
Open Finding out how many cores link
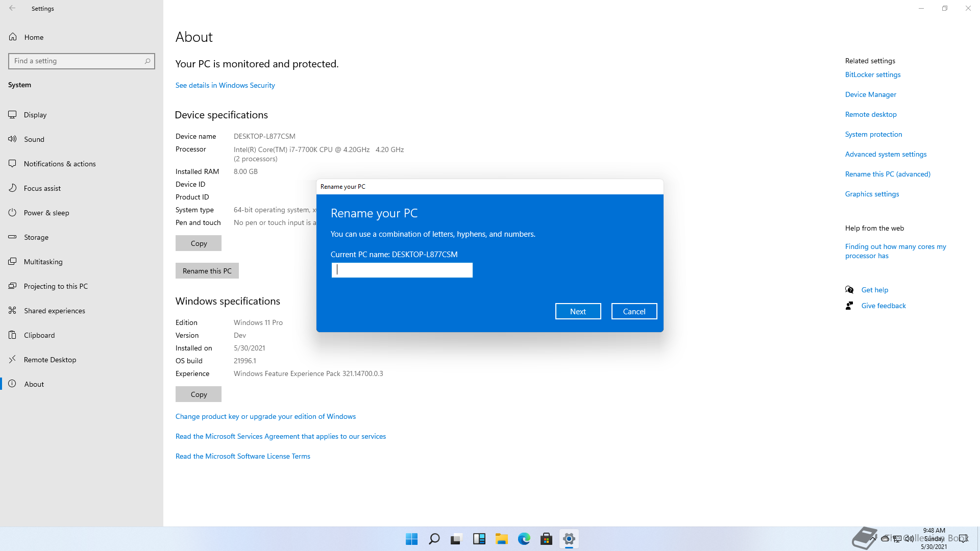point(896,251)
